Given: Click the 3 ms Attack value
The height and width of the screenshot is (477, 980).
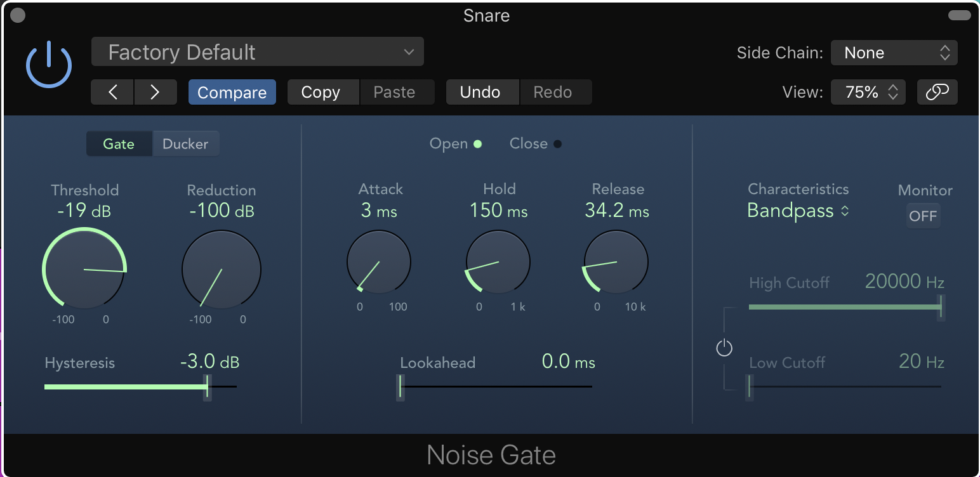Looking at the screenshot, I should (x=379, y=211).
